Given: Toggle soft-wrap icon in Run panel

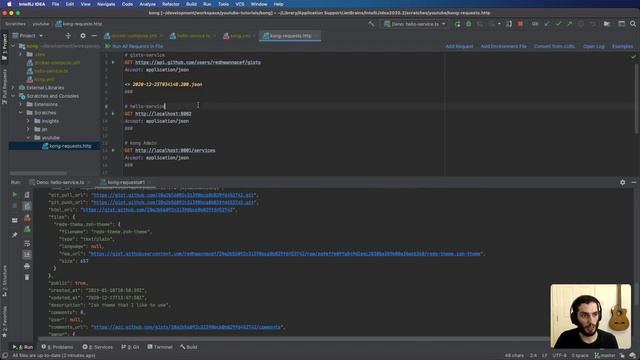Looking at the screenshot, I should pyautogui.click(x=27, y=243).
